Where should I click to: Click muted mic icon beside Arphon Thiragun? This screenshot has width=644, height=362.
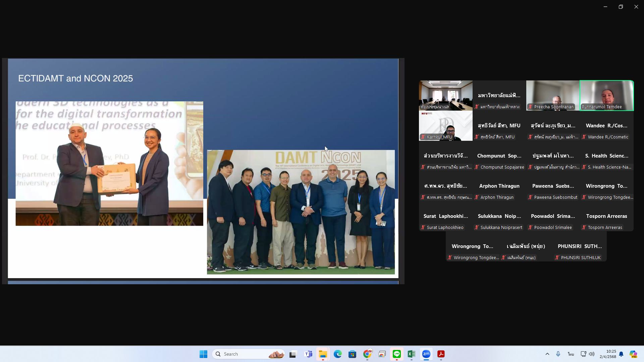pyautogui.click(x=477, y=197)
